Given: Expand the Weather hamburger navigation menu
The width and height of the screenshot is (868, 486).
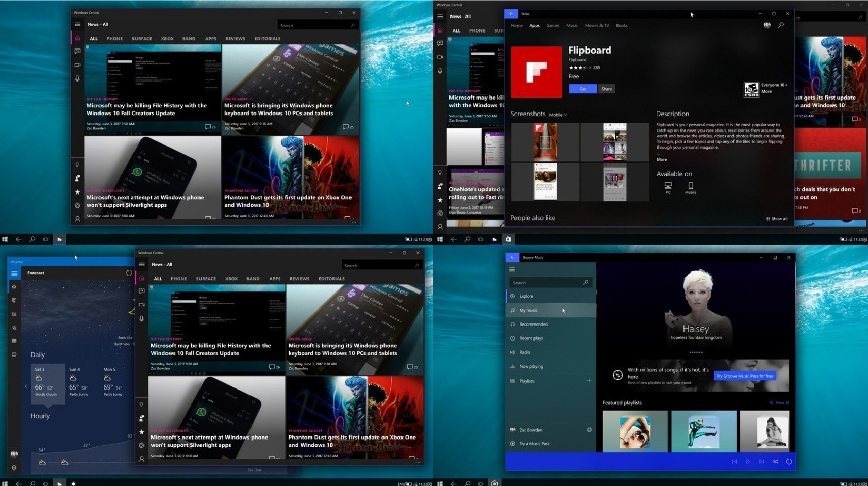Looking at the screenshot, I should (x=14, y=273).
